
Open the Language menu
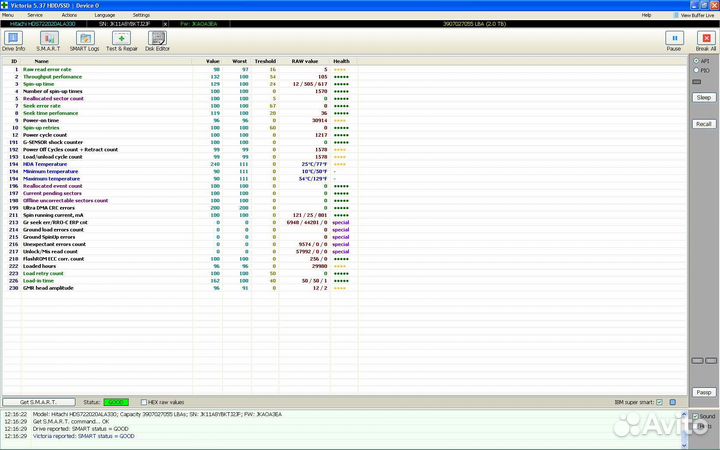tap(104, 15)
